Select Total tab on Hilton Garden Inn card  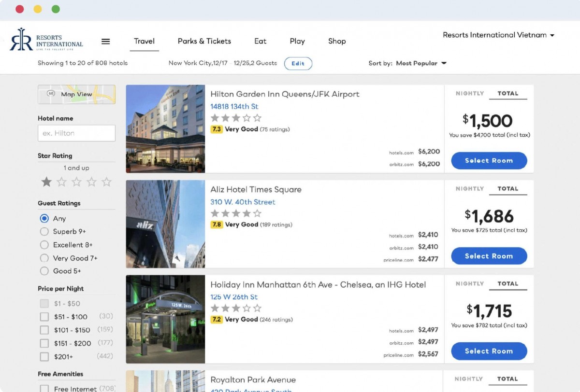click(x=508, y=94)
